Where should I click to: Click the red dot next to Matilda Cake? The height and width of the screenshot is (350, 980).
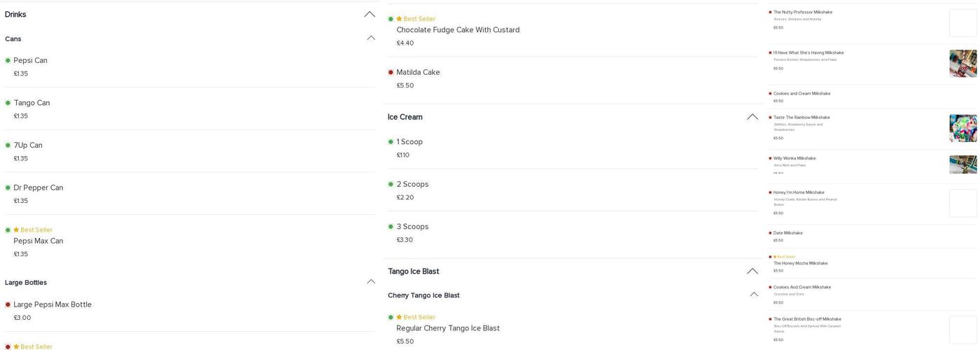(391, 72)
